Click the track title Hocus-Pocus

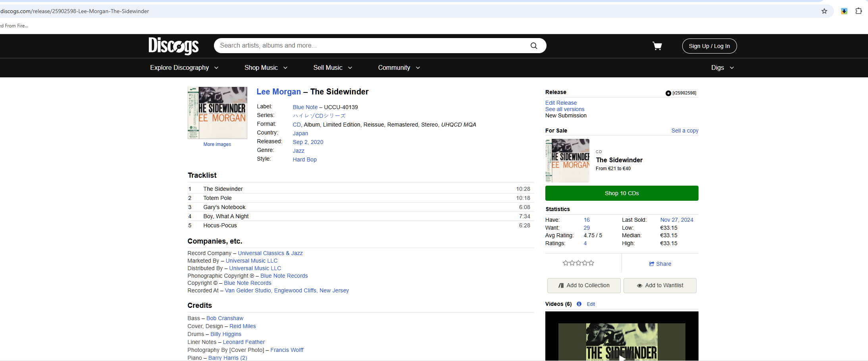tap(220, 225)
